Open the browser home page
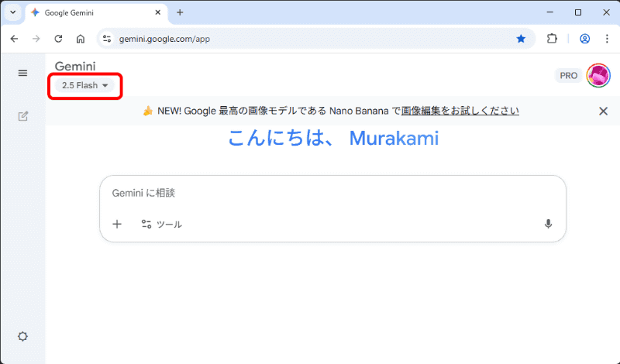Screen dimensions: 620x364 pos(81,39)
